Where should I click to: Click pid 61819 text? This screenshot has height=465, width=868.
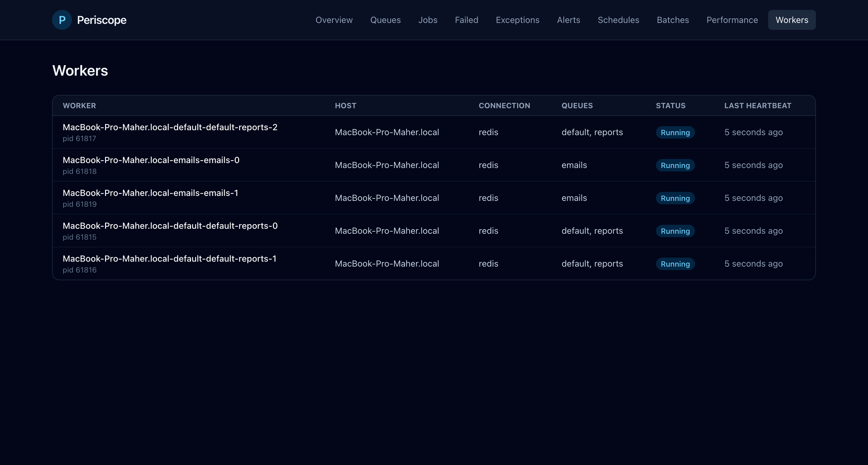pos(80,204)
